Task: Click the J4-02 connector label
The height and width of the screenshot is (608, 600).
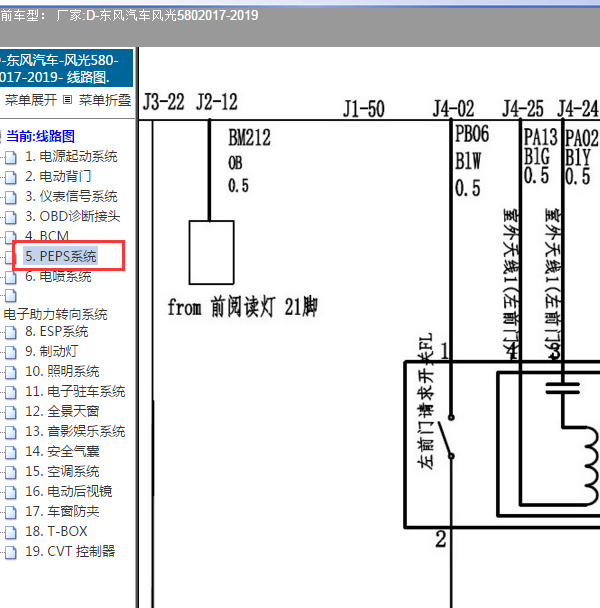Action: coord(453,109)
